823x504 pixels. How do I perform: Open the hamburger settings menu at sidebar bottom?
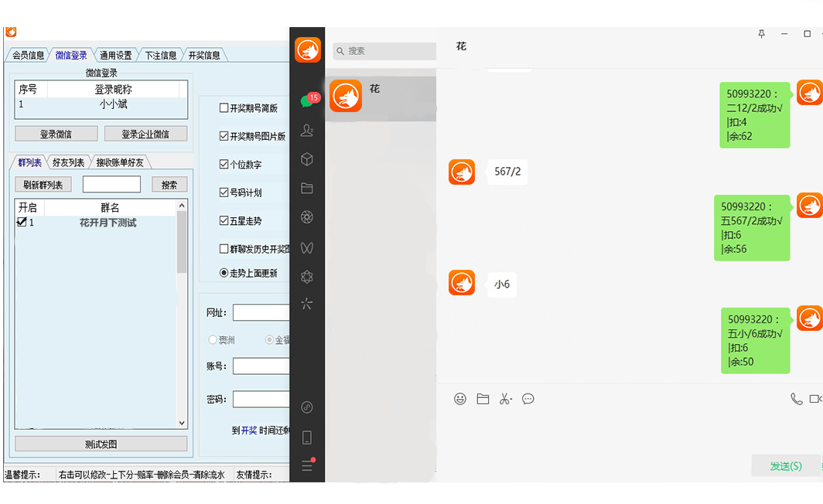pyautogui.click(x=307, y=466)
